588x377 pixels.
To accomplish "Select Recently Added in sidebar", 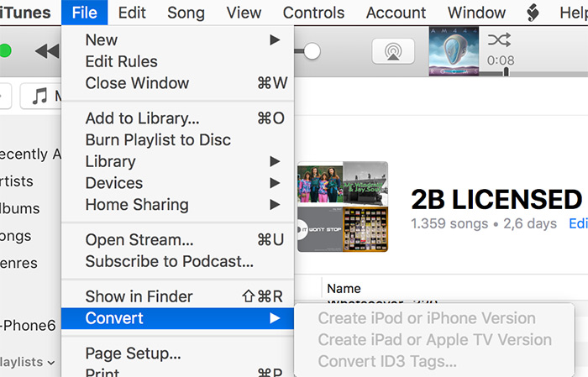I will 30,154.
